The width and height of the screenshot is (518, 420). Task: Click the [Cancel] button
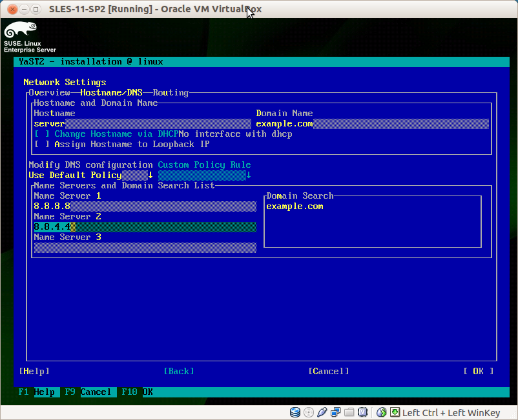pos(329,371)
